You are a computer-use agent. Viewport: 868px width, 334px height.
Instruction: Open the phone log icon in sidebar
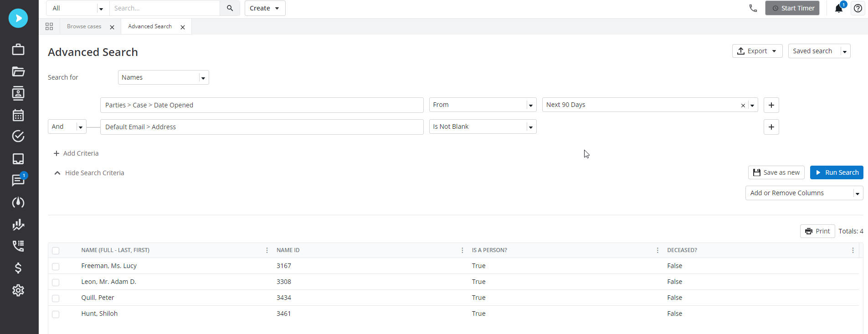coord(18,246)
